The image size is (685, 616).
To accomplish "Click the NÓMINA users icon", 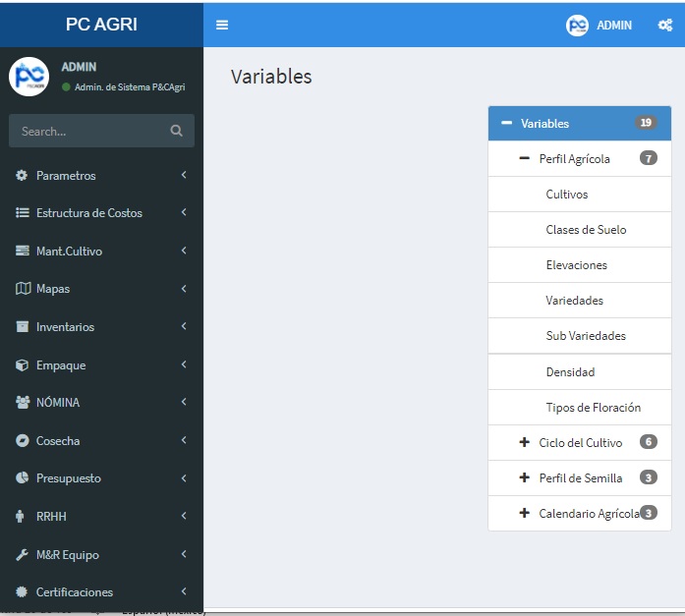I will click(23, 403).
